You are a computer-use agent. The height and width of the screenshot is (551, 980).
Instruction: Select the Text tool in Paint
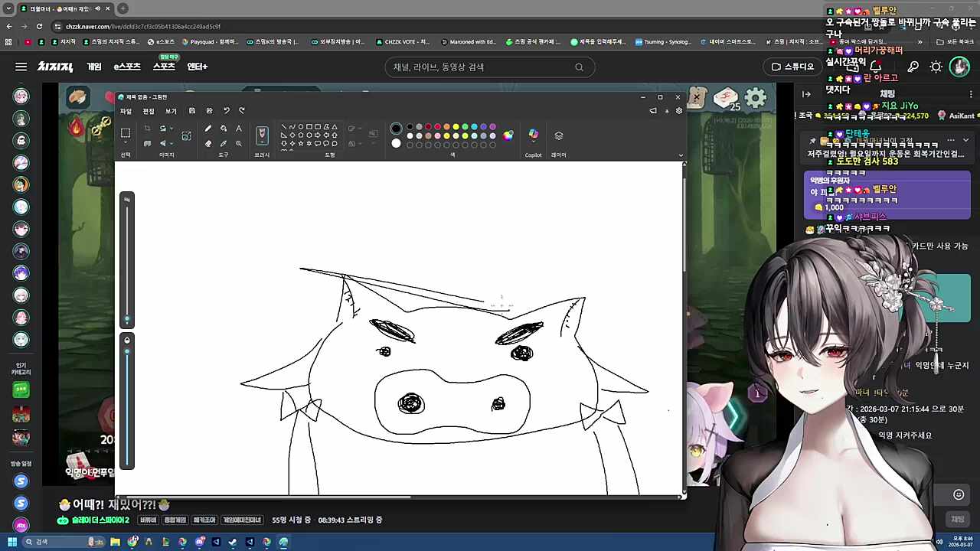pos(239,129)
